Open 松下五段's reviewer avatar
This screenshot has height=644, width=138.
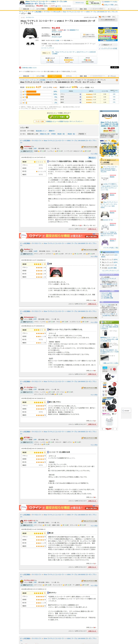pyautogui.click(x=22, y=439)
